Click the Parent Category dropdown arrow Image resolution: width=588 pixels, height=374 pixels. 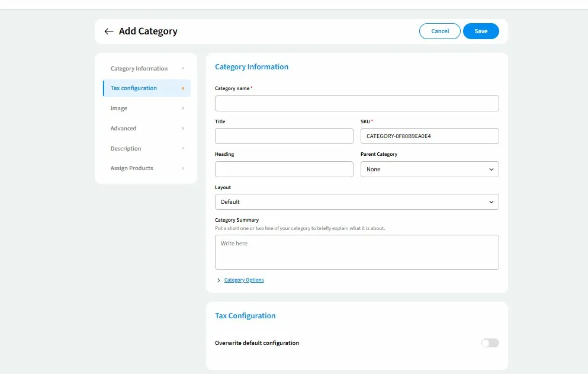pos(491,170)
